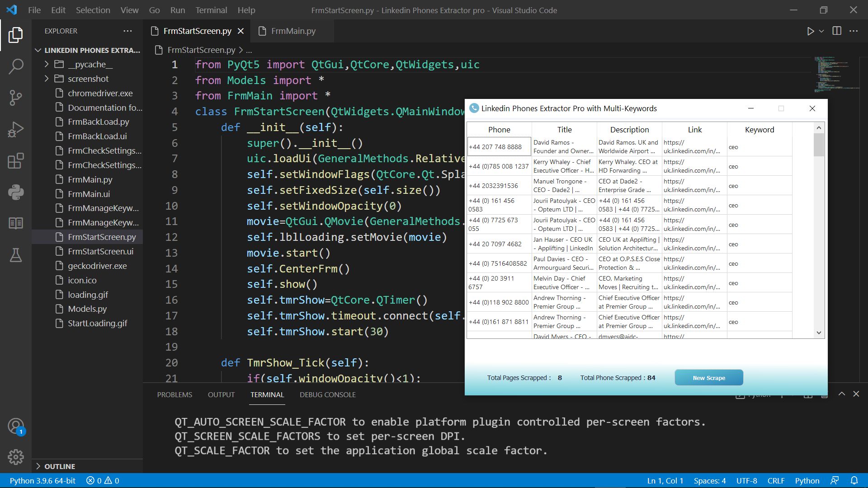Open Run and Debug view icon
The height and width of the screenshot is (488, 868).
tap(16, 129)
